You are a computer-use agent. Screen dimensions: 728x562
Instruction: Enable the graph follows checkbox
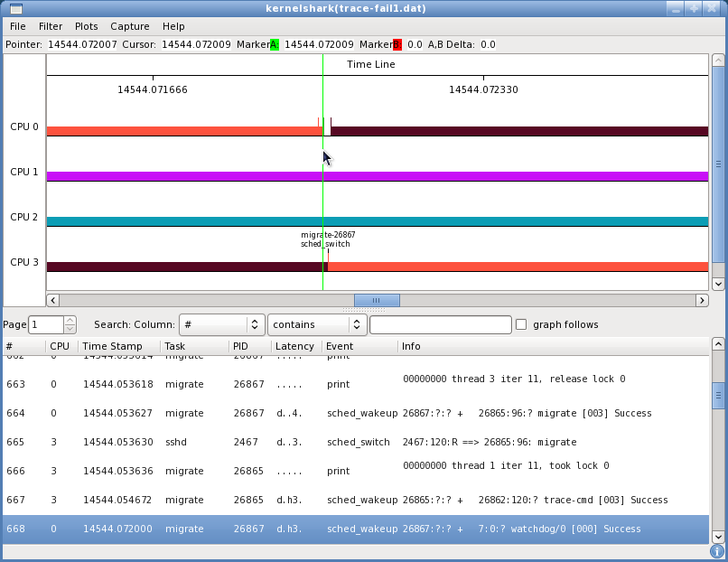tap(521, 324)
